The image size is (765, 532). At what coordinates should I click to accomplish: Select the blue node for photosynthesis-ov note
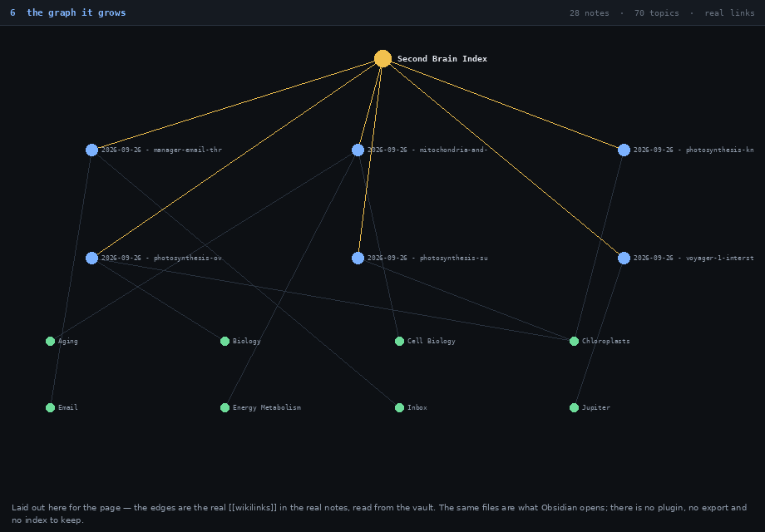[91, 258]
